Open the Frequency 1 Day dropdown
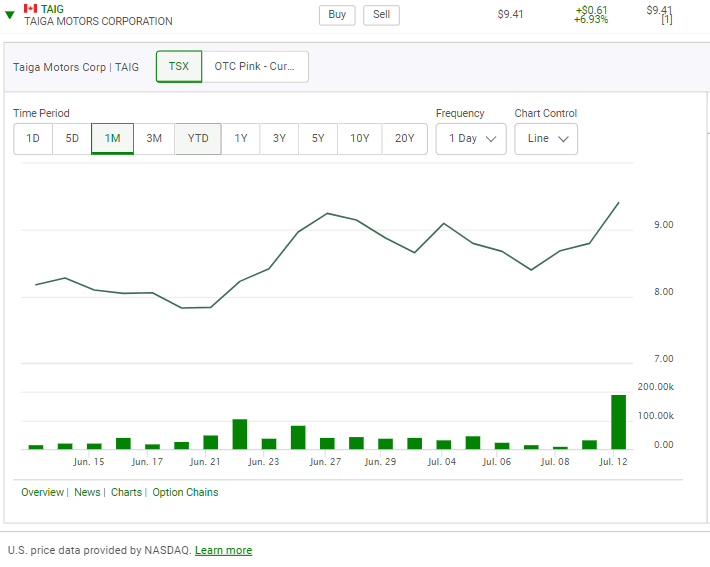 pyautogui.click(x=471, y=139)
